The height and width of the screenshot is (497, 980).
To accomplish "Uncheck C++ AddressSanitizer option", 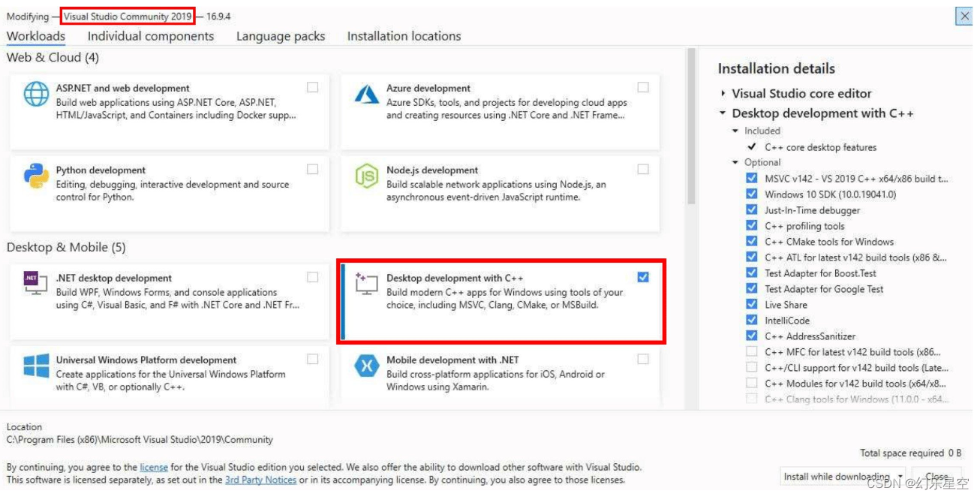I will 751,336.
